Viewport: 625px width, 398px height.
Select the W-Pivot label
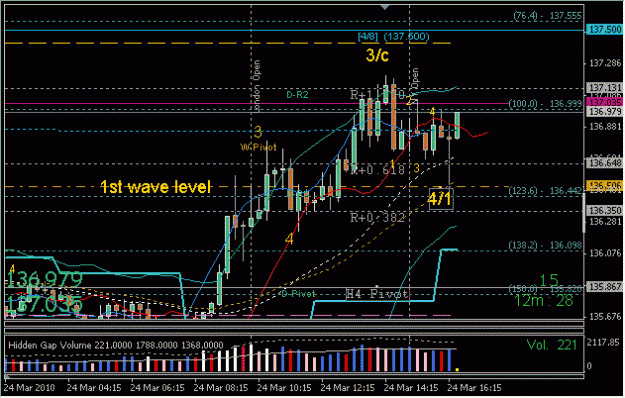coord(258,147)
